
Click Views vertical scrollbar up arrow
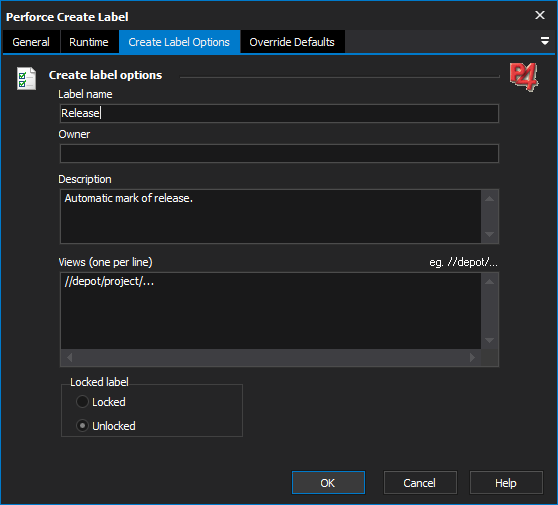click(x=490, y=282)
